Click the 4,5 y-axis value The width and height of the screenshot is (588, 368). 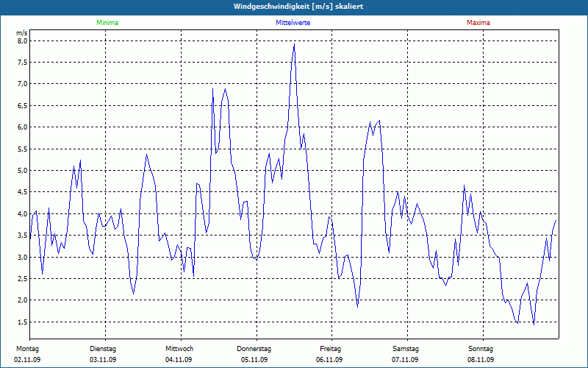point(23,192)
